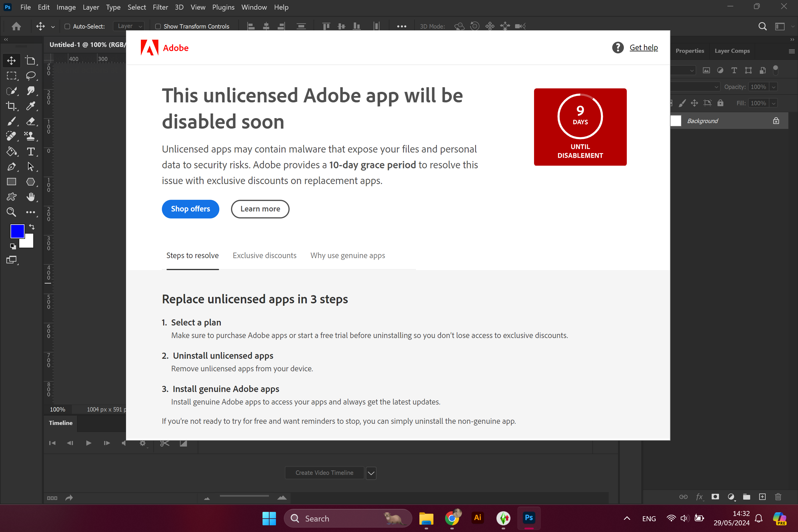Select the Path Selection tool
The height and width of the screenshot is (532, 798).
[x=31, y=167]
